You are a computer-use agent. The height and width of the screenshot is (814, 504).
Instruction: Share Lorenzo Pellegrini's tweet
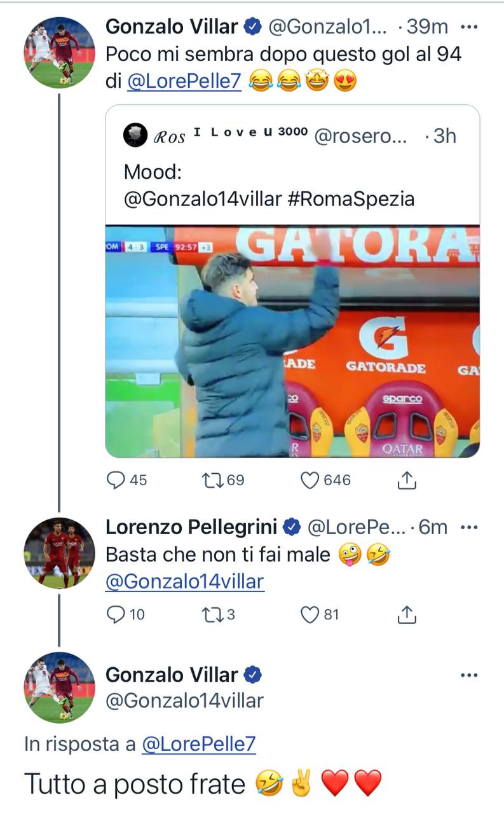407,614
